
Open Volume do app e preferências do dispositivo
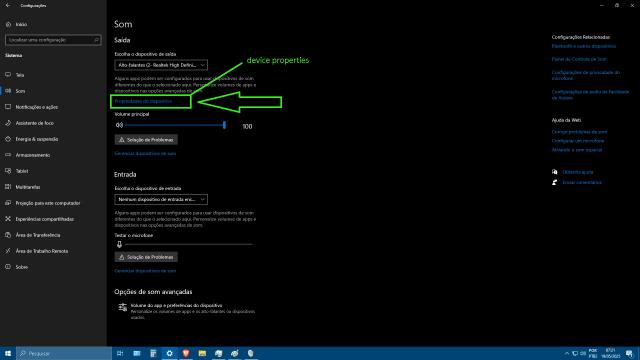click(x=187, y=311)
